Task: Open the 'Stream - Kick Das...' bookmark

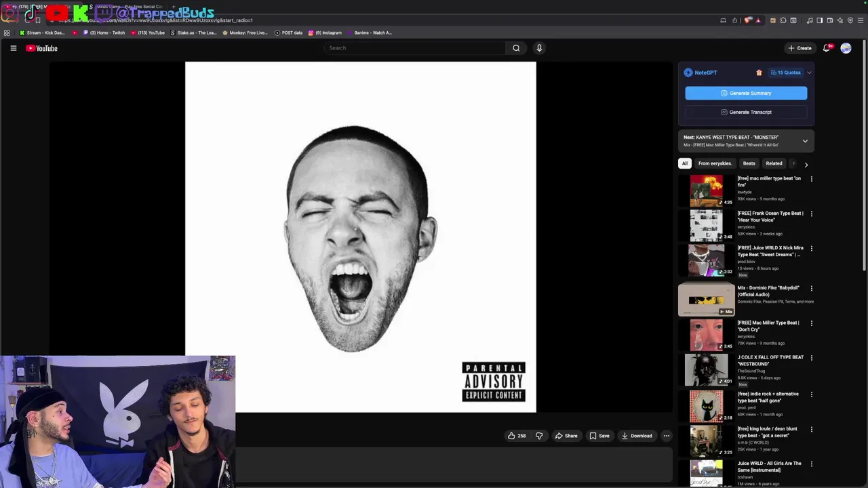Action: 42,33
